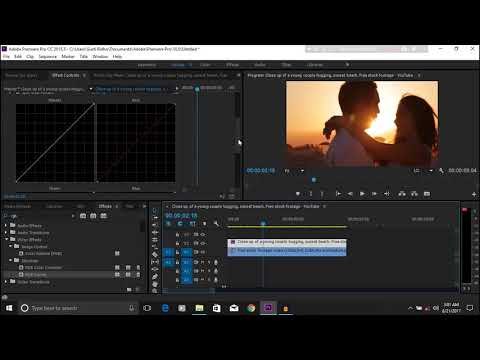The image size is (480, 360).
Task: Select the Zoom tool in Tools panel
Action: coord(155,291)
